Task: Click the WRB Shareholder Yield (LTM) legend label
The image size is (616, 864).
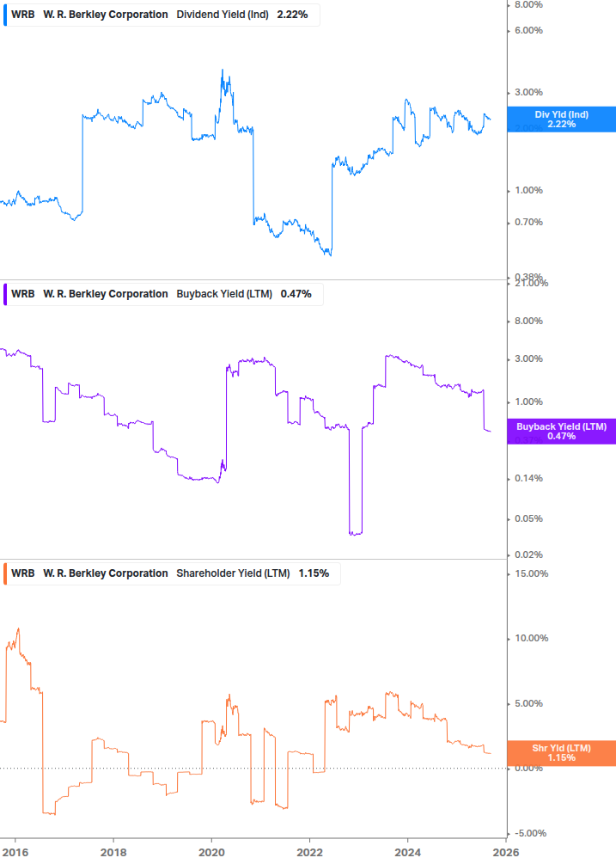Action: tap(172, 573)
